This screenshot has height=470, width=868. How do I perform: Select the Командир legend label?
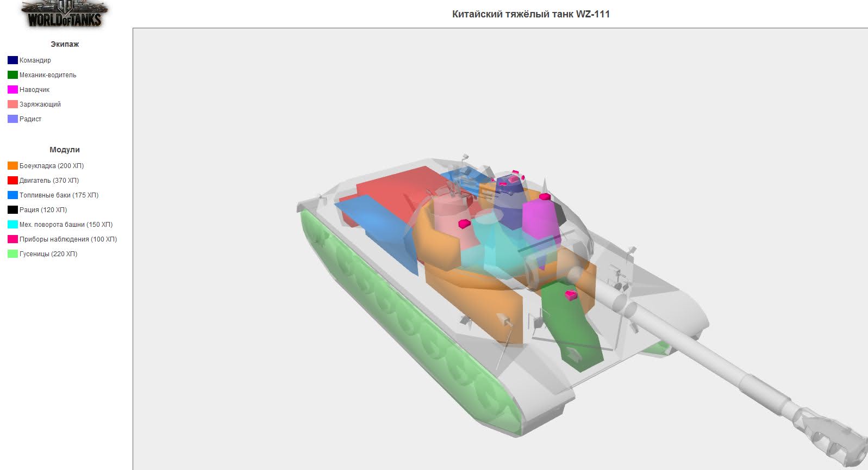35,60
